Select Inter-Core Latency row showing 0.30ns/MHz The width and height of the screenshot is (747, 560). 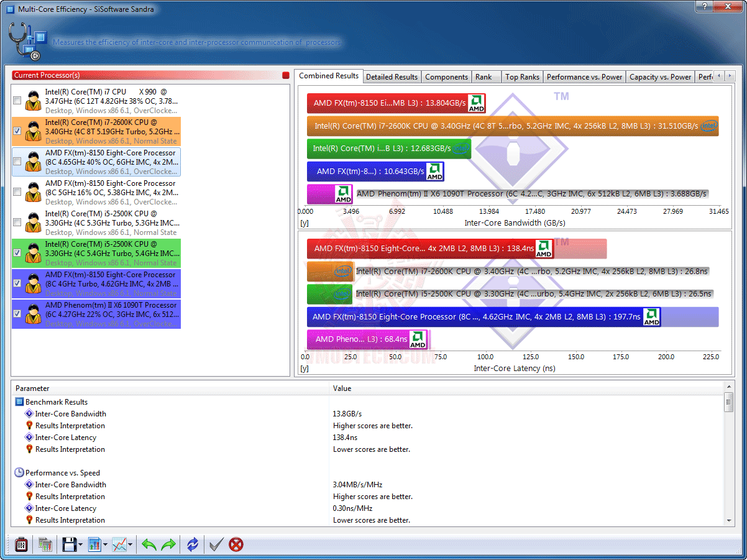click(368, 508)
